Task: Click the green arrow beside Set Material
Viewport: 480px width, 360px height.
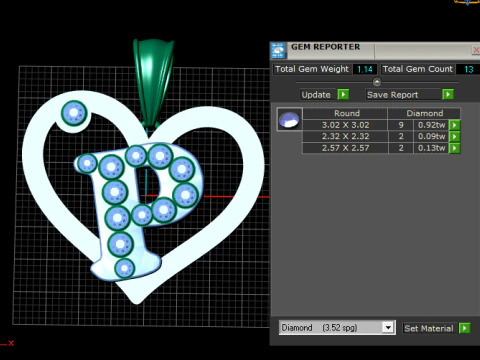Action: tap(465, 328)
